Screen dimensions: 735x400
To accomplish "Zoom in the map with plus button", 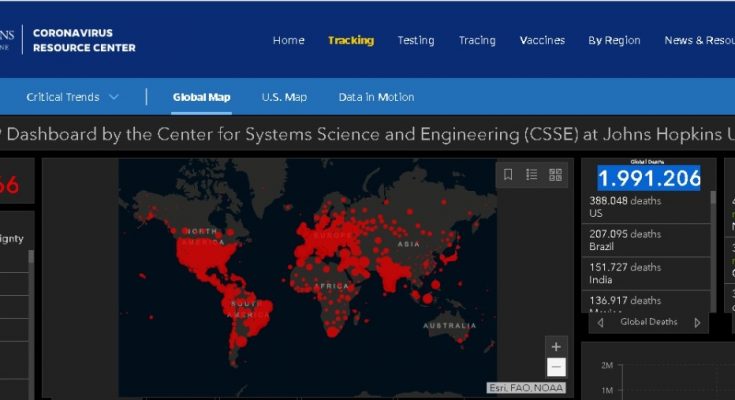I will point(556,347).
